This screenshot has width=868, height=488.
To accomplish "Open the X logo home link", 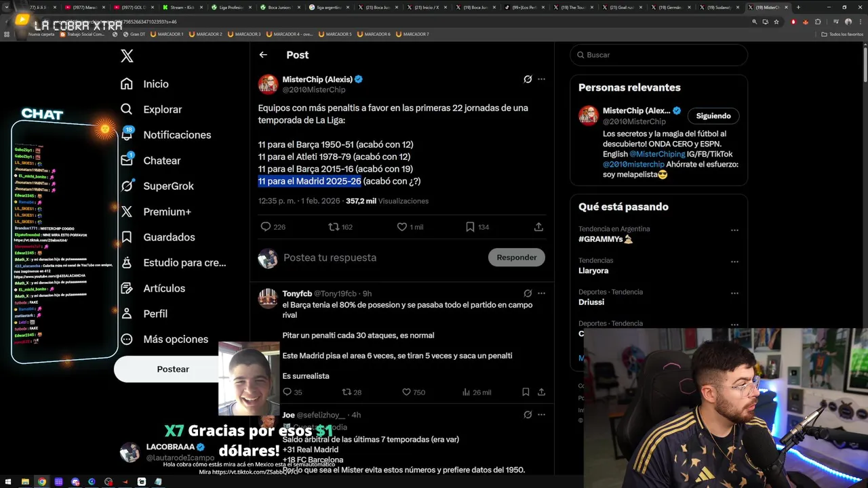I will click(127, 56).
